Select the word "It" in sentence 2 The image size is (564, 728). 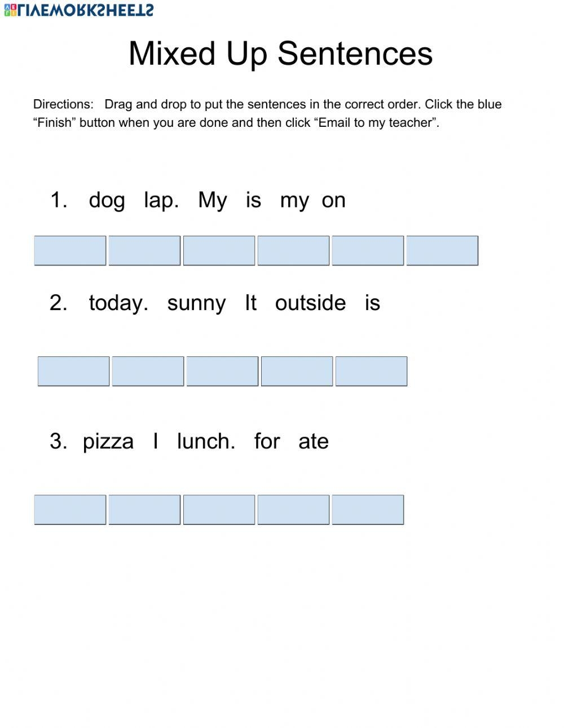250,303
